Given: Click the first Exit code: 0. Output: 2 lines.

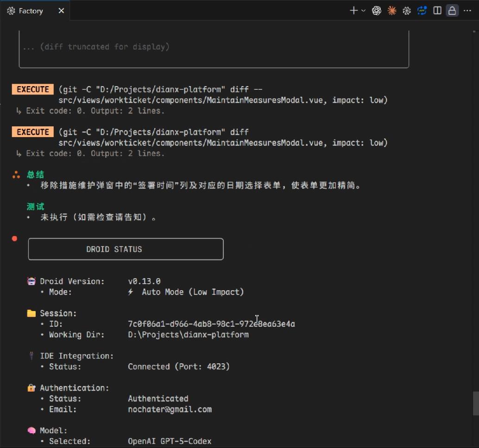Looking at the screenshot, I should click(95, 111).
